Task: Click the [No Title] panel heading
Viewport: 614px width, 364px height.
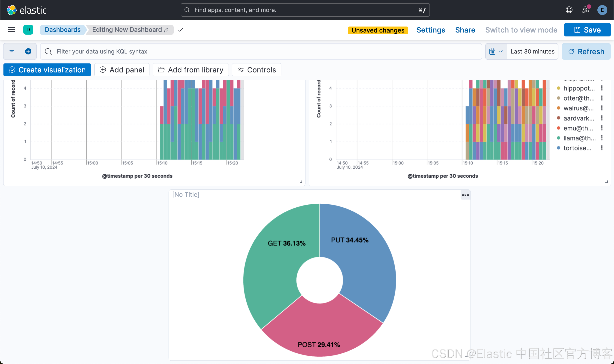Action: (x=186, y=194)
